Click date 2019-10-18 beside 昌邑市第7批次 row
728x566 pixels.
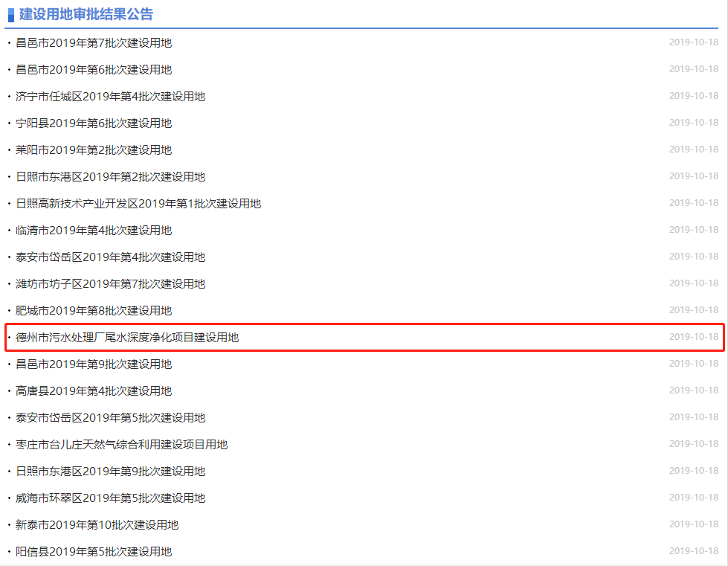[694, 42]
